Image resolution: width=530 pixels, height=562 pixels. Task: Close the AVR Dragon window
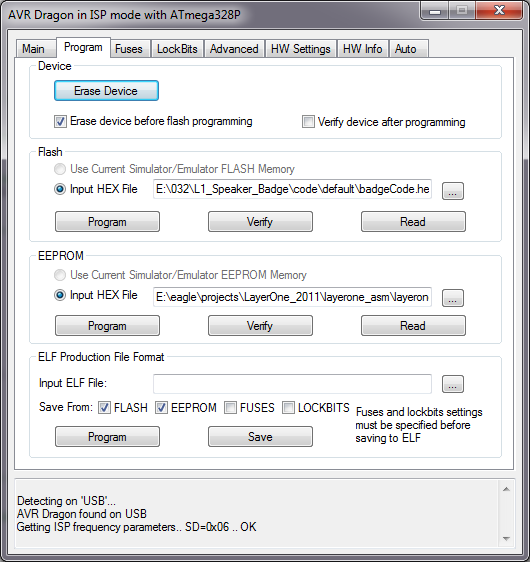(499, 11)
